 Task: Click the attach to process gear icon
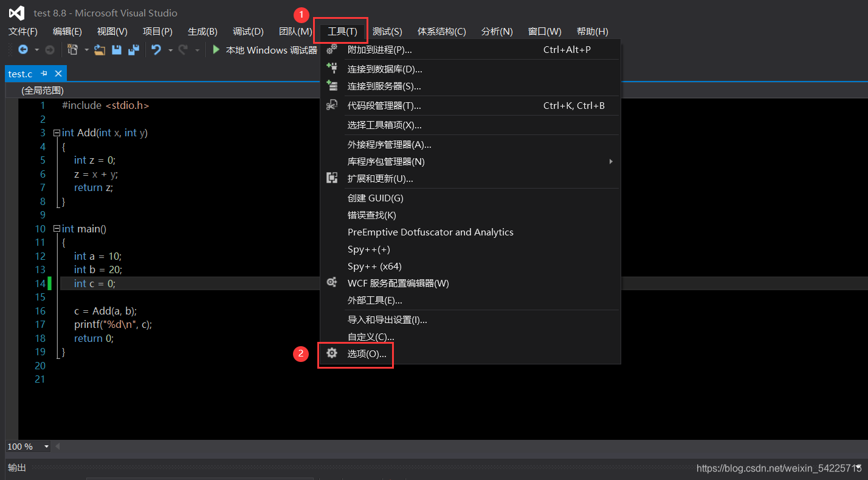pos(332,49)
